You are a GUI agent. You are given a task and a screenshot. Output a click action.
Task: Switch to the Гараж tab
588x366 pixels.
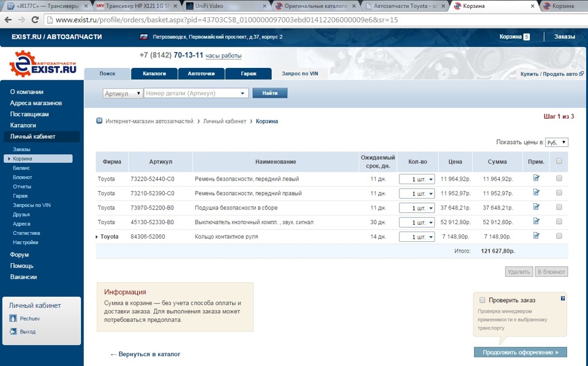tap(249, 73)
